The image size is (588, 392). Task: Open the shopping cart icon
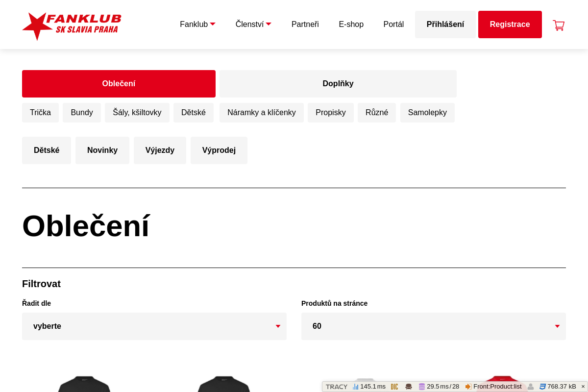(559, 25)
